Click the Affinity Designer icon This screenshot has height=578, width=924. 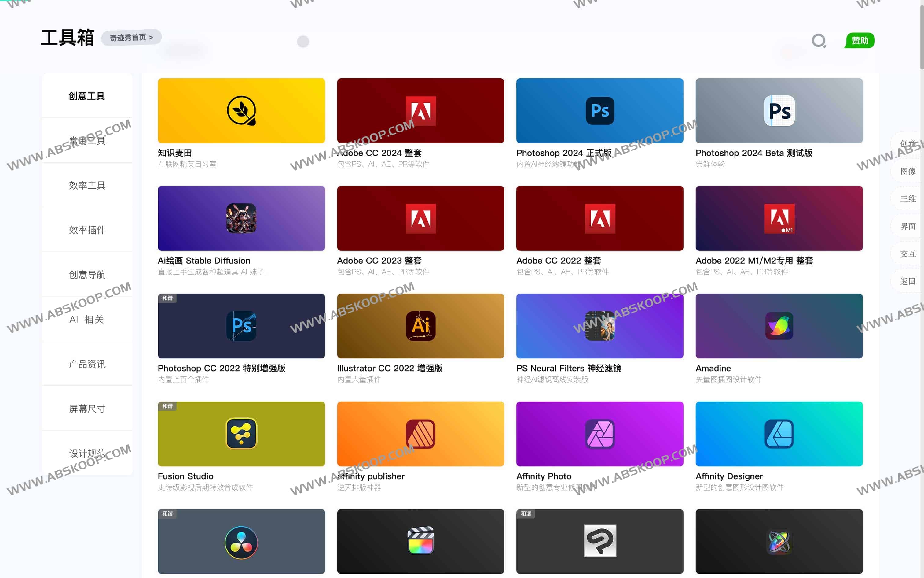click(x=779, y=434)
